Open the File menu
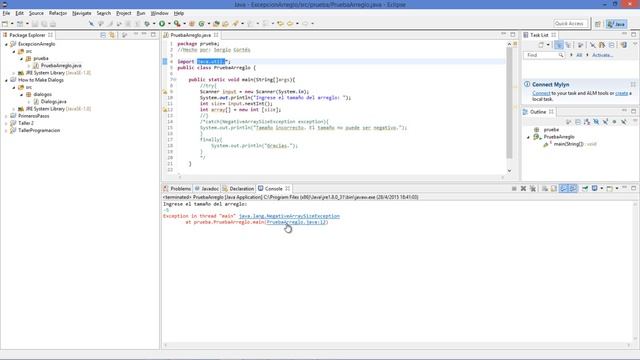Viewport: 640px width, 360px height. point(6,13)
